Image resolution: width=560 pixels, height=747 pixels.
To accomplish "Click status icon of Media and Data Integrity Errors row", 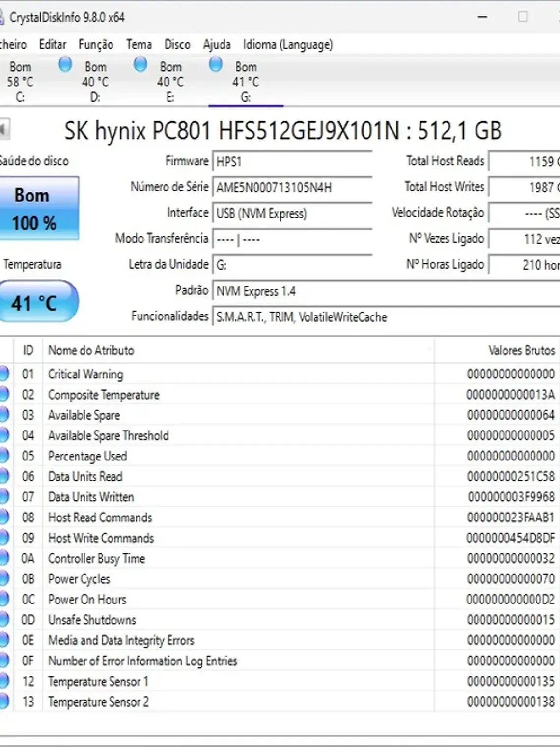I will pyautogui.click(x=4, y=640).
